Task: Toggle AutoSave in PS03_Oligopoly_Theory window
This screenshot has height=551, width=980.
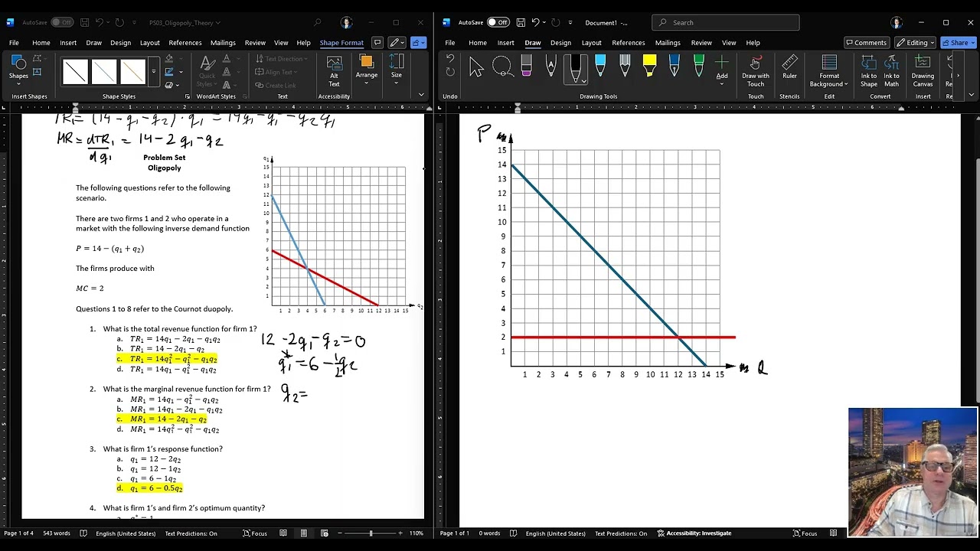Action: tap(62, 22)
